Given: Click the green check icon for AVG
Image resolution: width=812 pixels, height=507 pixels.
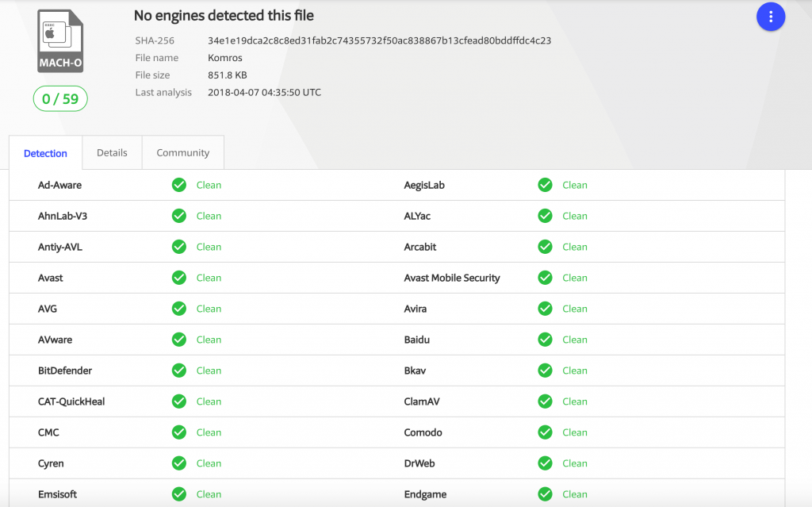Looking at the screenshot, I should pos(179,309).
